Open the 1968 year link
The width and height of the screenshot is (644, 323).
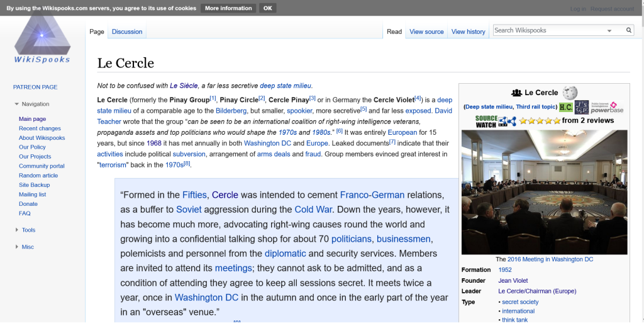pos(154,144)
